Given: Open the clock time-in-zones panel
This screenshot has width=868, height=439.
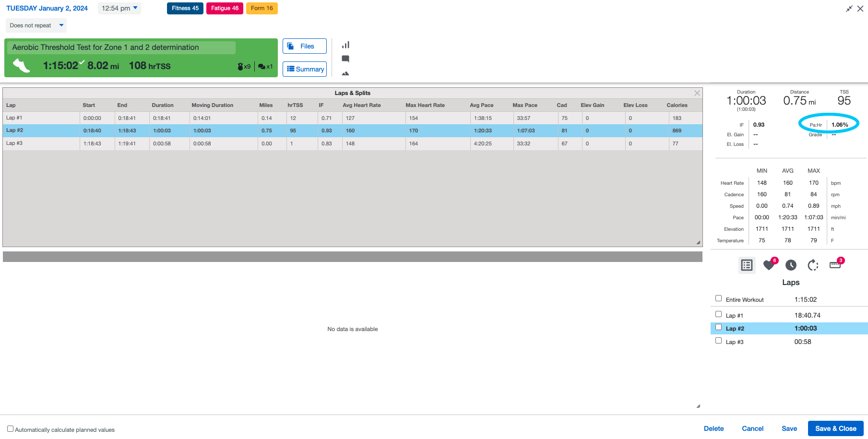Looking at the screenshot, I should [791, 265].
